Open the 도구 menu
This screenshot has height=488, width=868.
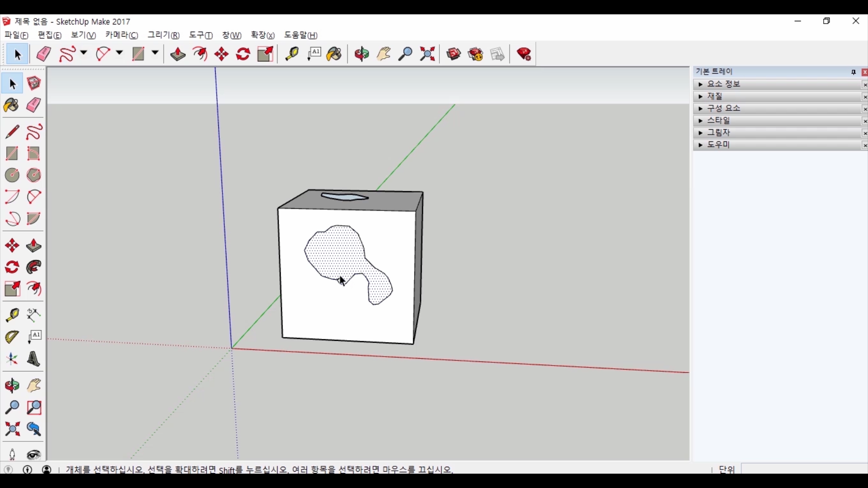tap(201, 35)
